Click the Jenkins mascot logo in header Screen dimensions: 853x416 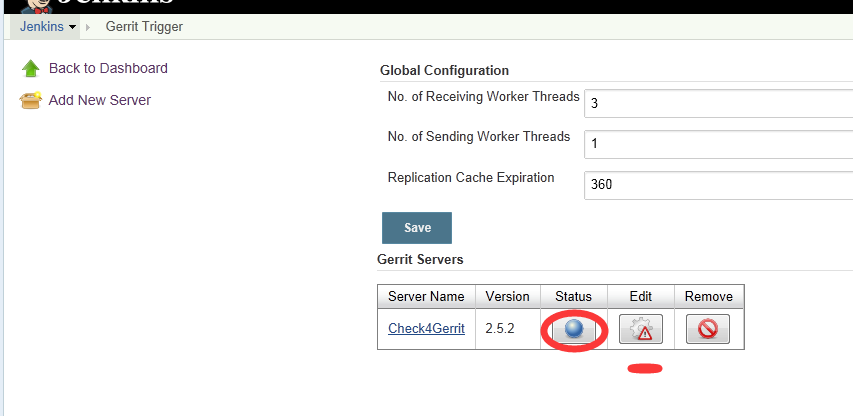[37, 5]
